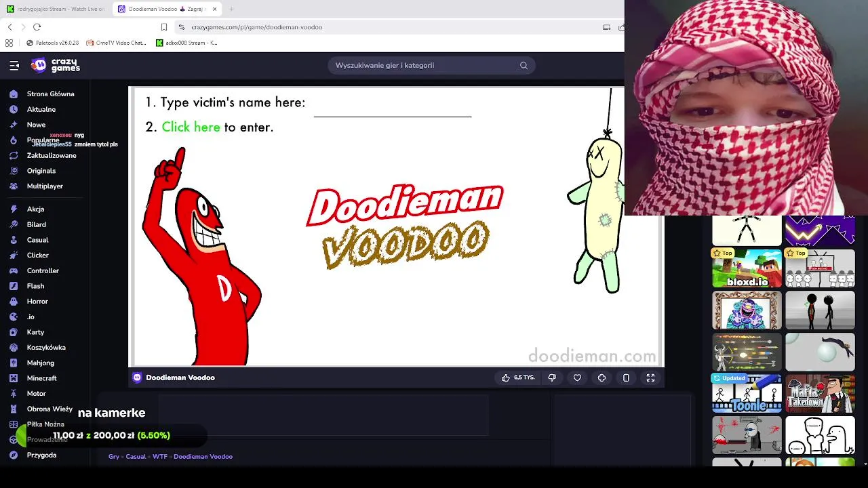Select the .io category icon
Screen dimensions: 868x488
14,317
